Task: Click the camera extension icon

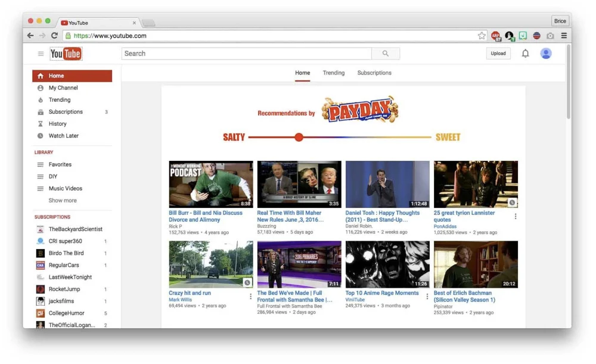Action: [550, 36]
